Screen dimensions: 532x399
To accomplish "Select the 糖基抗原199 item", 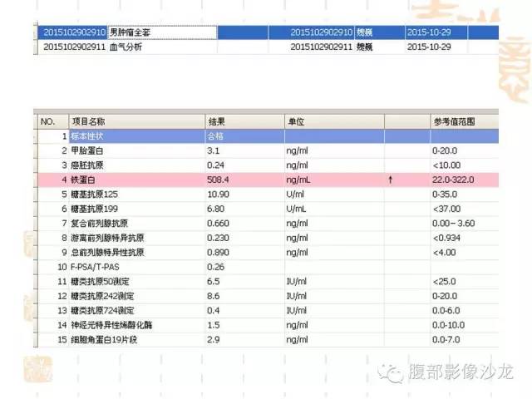I will 94,209.
